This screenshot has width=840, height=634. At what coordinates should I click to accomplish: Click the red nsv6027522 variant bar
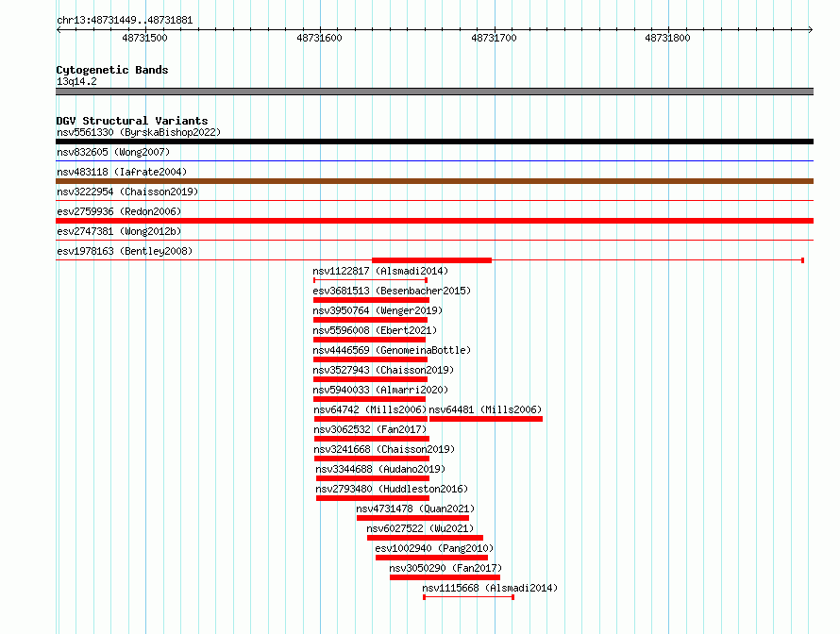pos(426,538)
